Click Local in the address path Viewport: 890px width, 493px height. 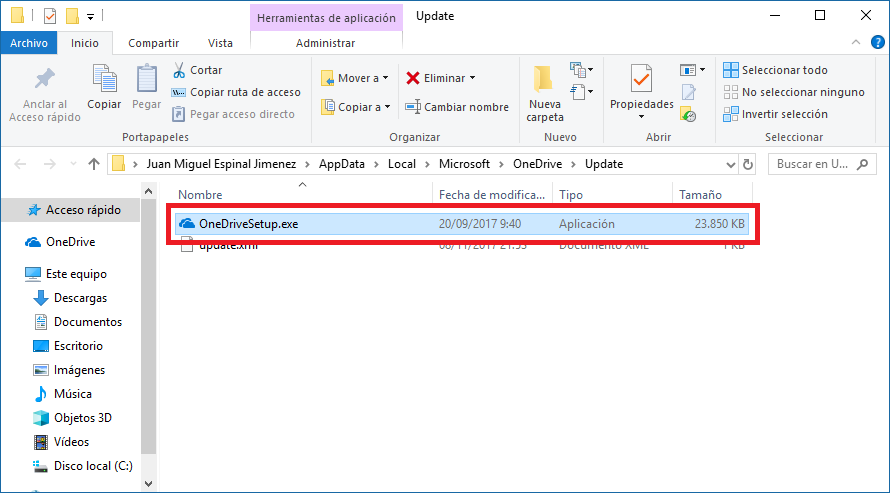coord(402,164)
